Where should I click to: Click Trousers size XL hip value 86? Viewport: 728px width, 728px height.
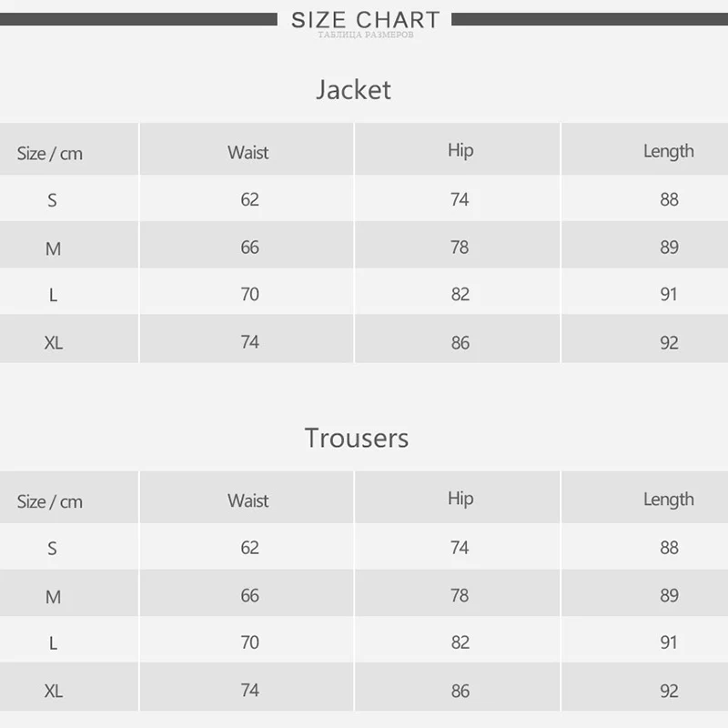pos(460,691)
